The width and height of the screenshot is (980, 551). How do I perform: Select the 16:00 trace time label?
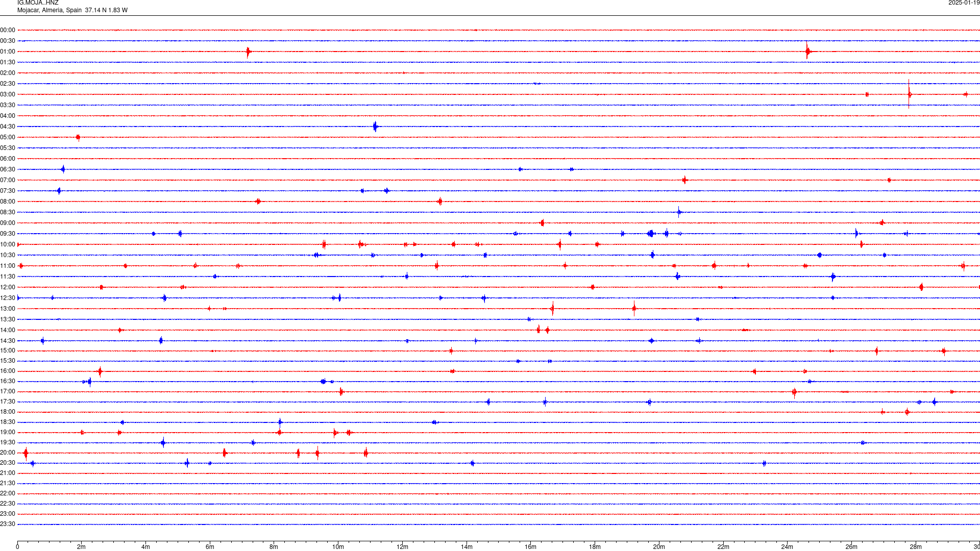point(8,371)
